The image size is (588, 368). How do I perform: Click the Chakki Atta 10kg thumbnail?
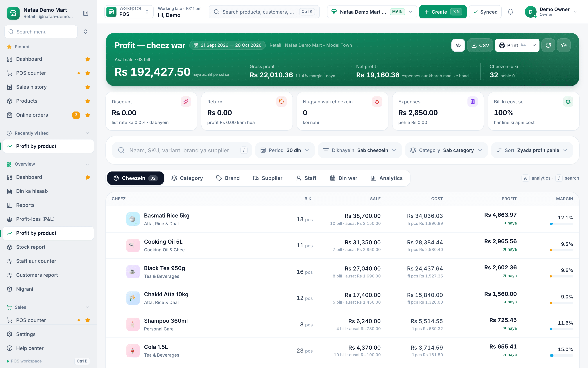[x=133, y=298]
